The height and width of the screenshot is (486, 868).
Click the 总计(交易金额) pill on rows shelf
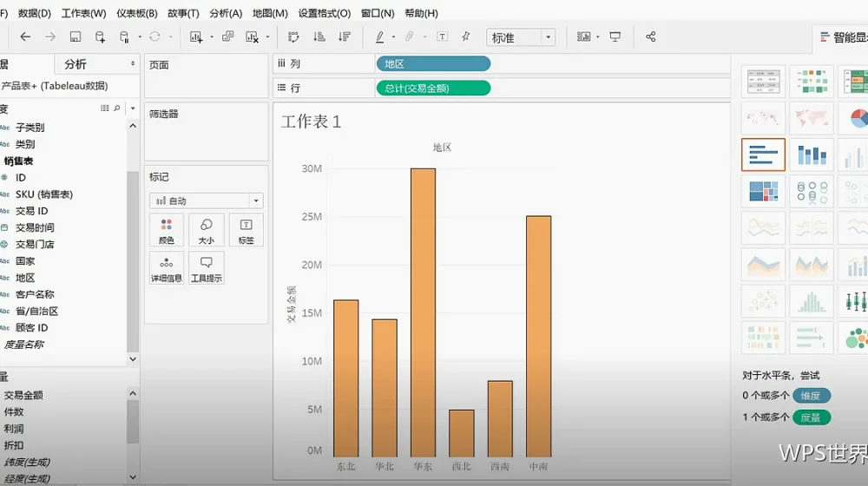coord(433,88)
